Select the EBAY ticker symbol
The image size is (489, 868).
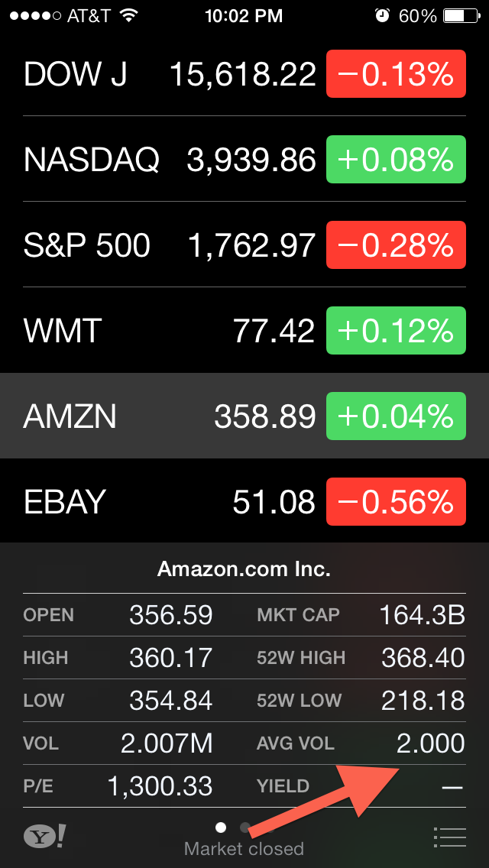tap(65, 502)
